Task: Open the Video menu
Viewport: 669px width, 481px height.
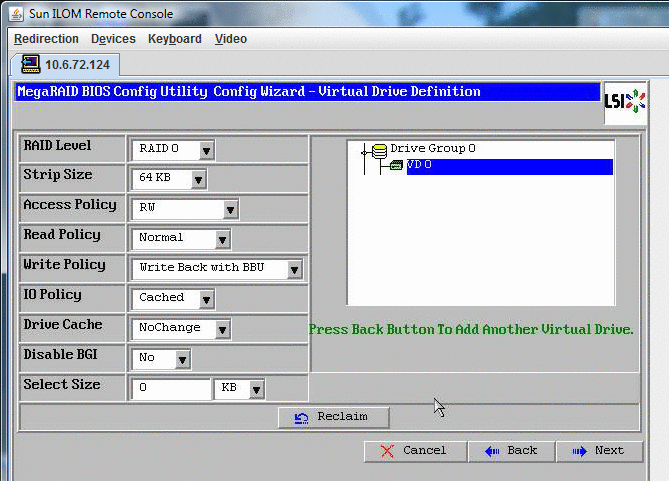Action: tap(231, 39)
